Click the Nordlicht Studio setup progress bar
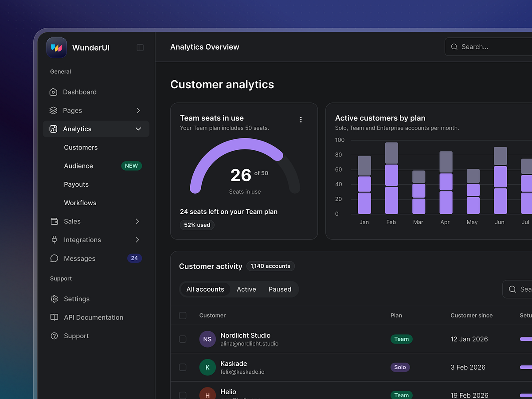 (x=526, y=339)
